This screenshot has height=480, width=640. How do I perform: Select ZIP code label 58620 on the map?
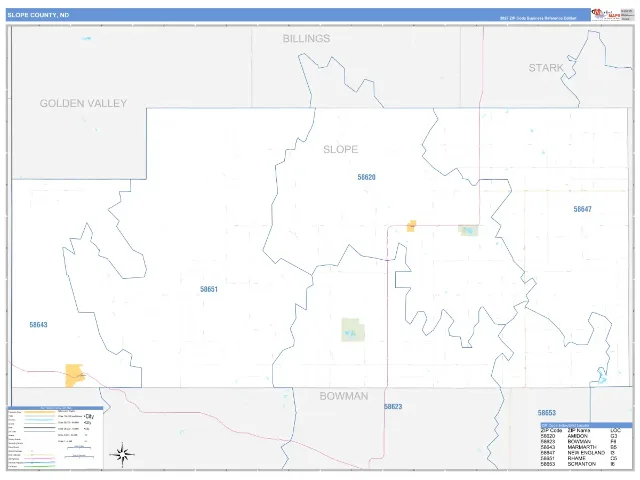pos(367,177)
